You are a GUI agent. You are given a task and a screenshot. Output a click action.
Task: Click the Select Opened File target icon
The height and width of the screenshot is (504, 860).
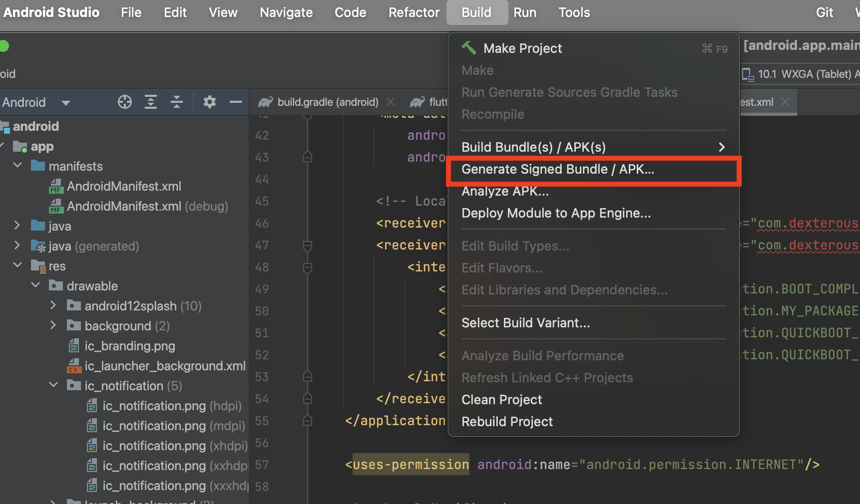click(x=125, y=102)
